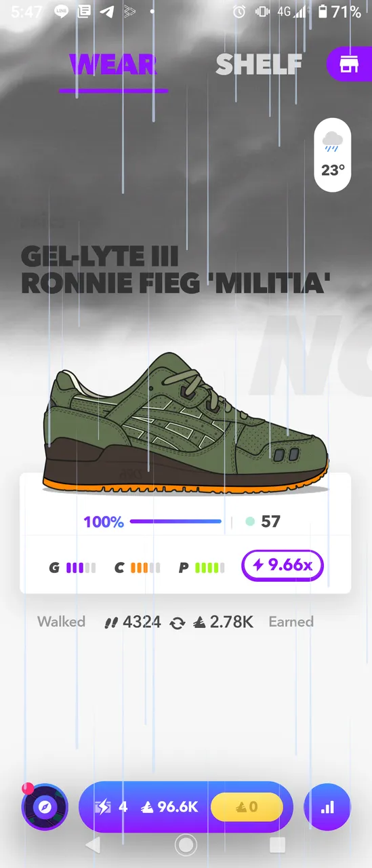Tap the 100% durability progress bar
This screenshot has width=372, height=868.
pos(175,521)
